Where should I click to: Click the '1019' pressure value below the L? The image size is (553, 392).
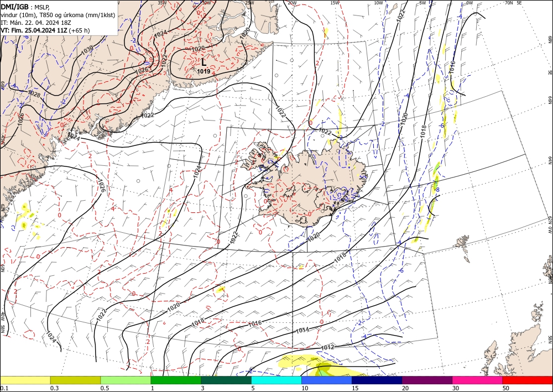[204, 71]
